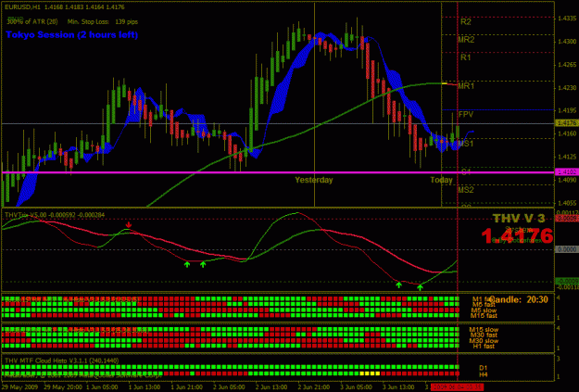Click the 3 Jun 13:00 time axis label
The width and height of the screenshot is (579, 392).
click(398, 386)
